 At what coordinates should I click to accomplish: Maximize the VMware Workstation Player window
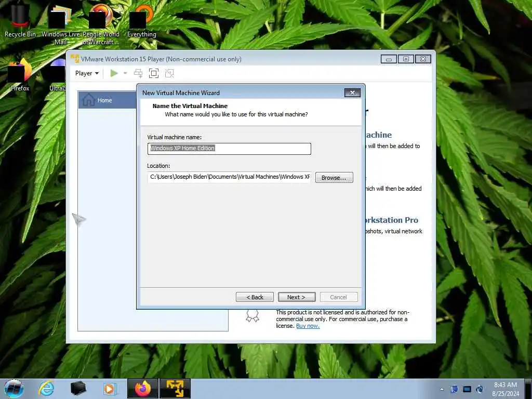(405, 59)
